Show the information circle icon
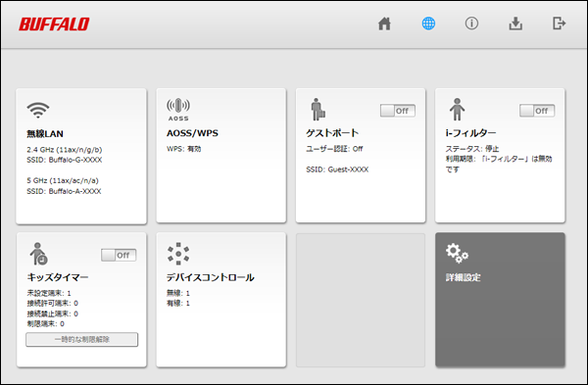 click(471, 24)
